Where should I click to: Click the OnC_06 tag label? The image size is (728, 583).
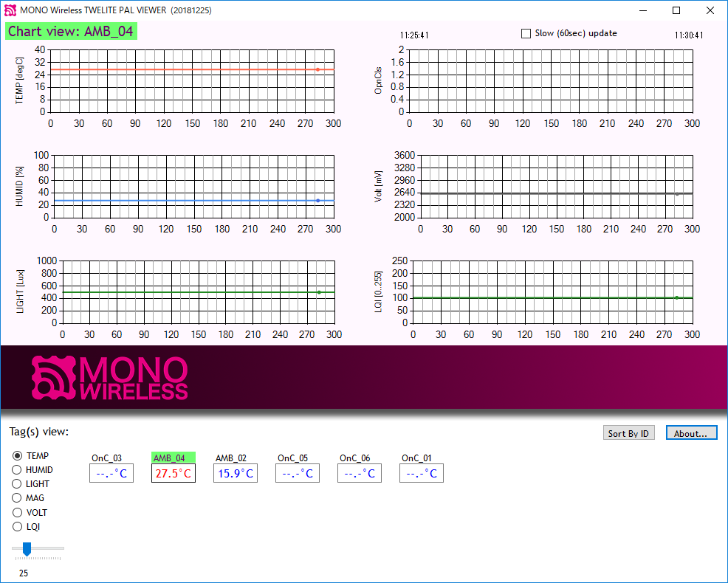tap(354, 458)
